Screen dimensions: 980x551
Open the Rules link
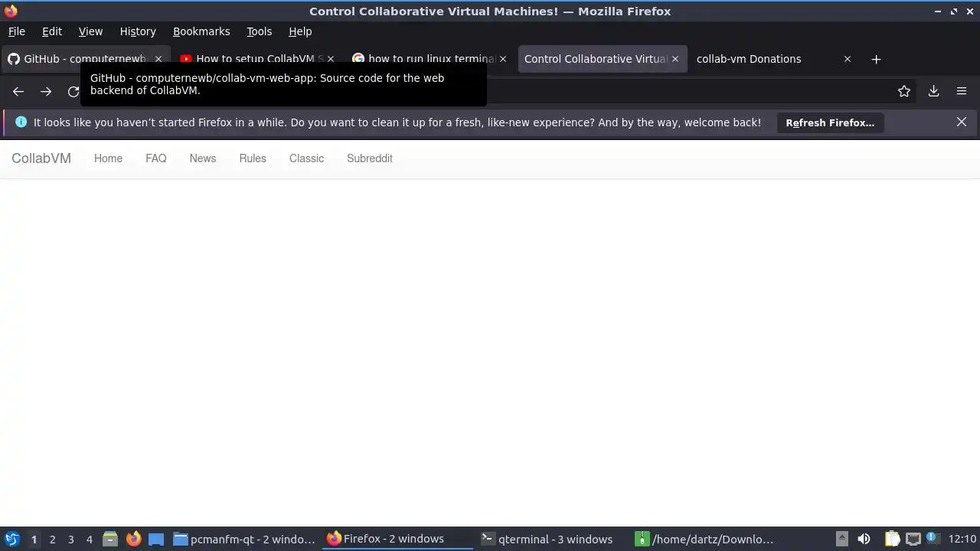253,158
